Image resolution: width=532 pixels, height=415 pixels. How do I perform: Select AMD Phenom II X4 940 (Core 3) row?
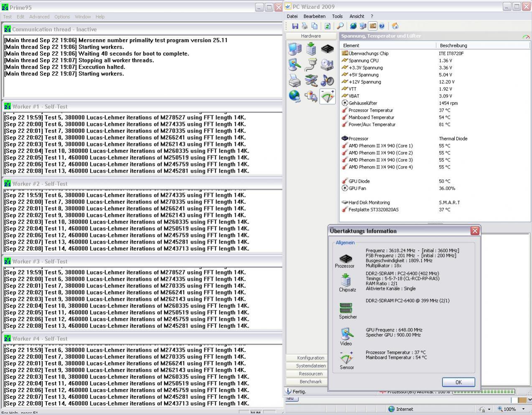pyautogui.click(x=435, y=160)
